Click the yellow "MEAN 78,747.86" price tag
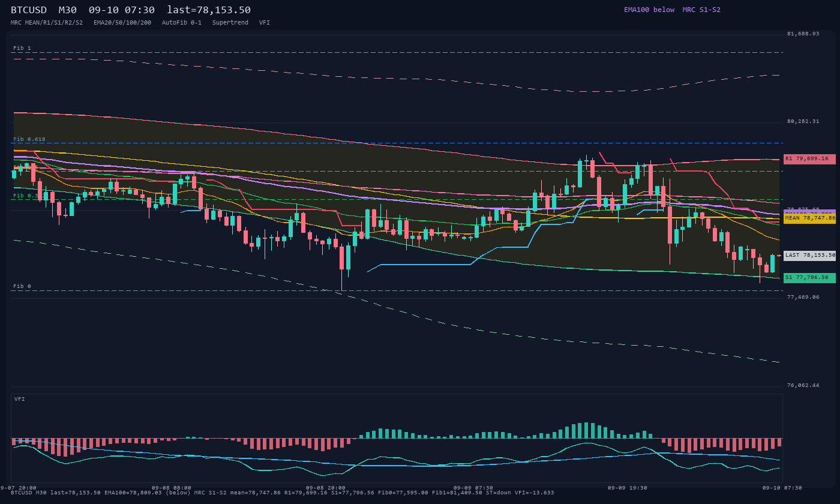The width and height of the screenshot is (840, 504). (x=809, y=218)
